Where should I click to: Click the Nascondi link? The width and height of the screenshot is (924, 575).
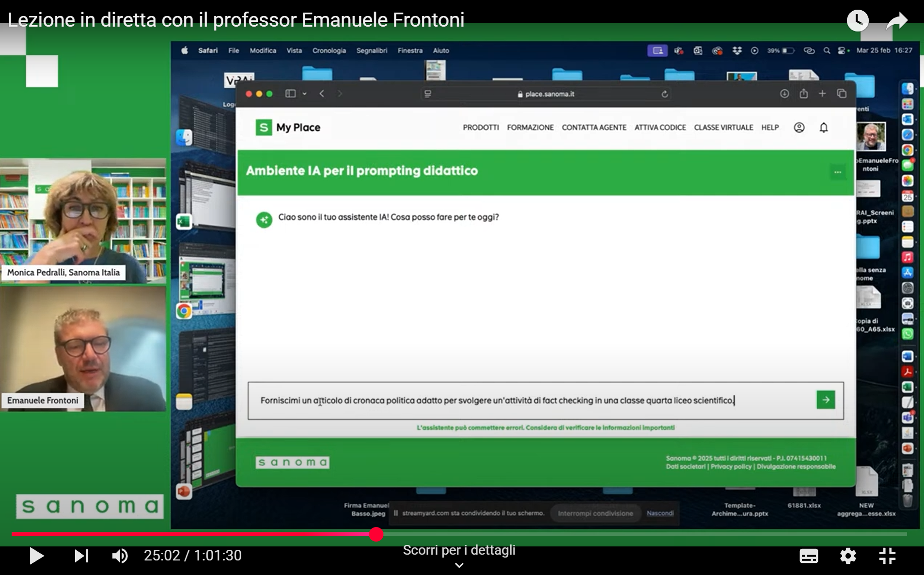(660, 513)
